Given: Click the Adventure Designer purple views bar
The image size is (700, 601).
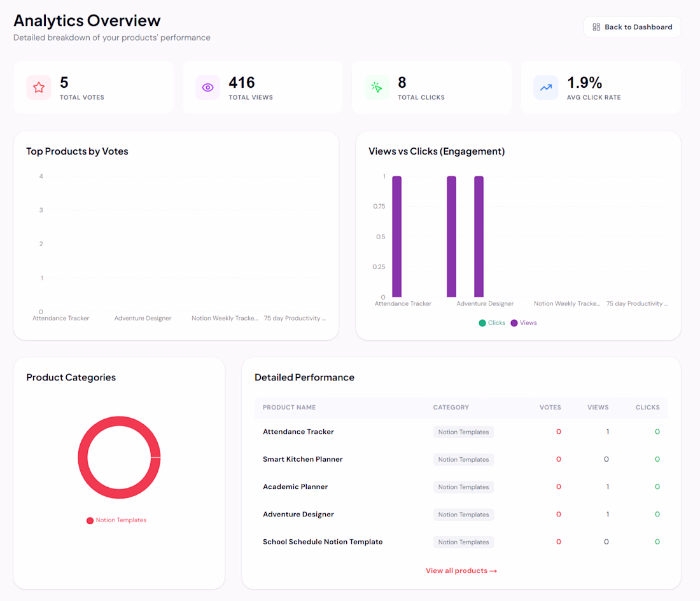Looking at the screenshot, I should [x=479, y=237].
